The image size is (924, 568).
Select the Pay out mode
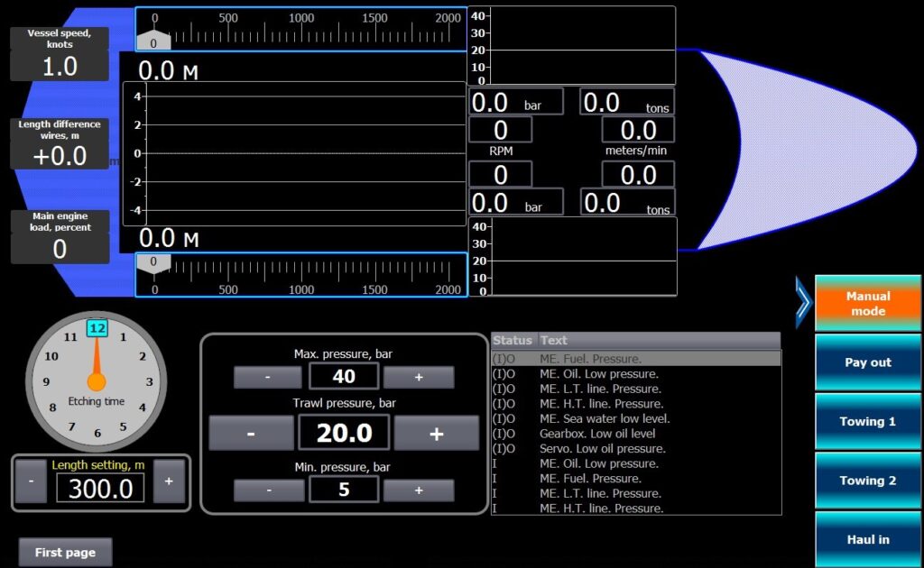pyautogui.click(x=867, y=362)
